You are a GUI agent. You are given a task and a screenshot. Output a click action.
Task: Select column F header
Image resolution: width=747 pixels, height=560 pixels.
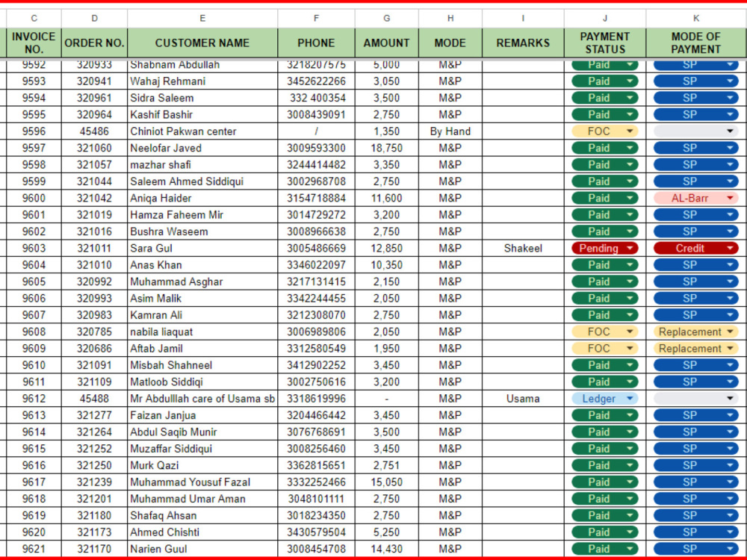tap(316, 19)
